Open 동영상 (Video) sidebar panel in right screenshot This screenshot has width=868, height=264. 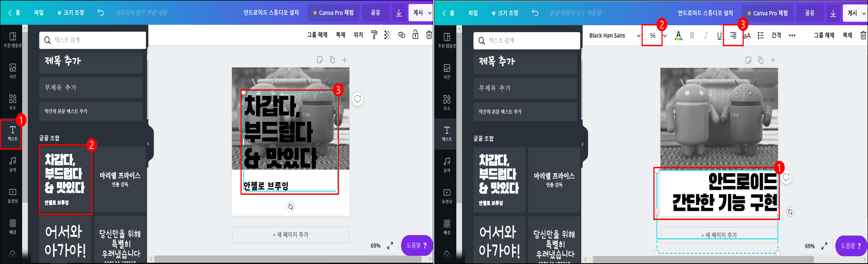[x=447, y=196]
